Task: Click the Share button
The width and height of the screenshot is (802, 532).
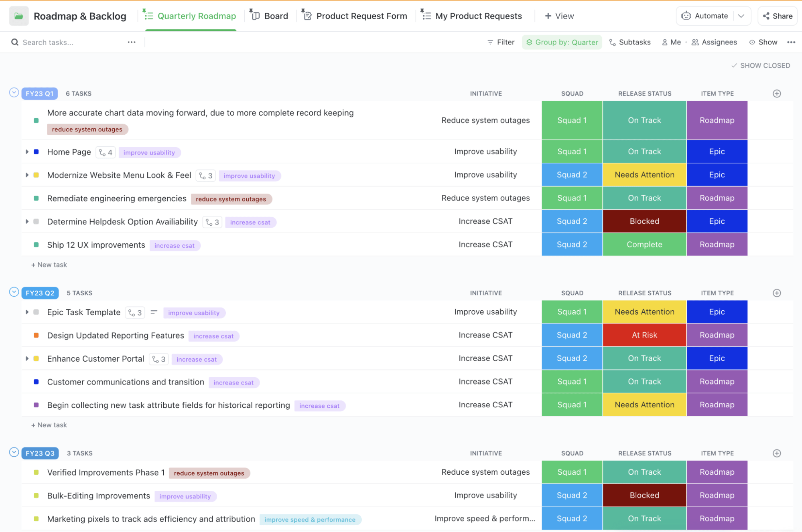Action: pos(778,16)
